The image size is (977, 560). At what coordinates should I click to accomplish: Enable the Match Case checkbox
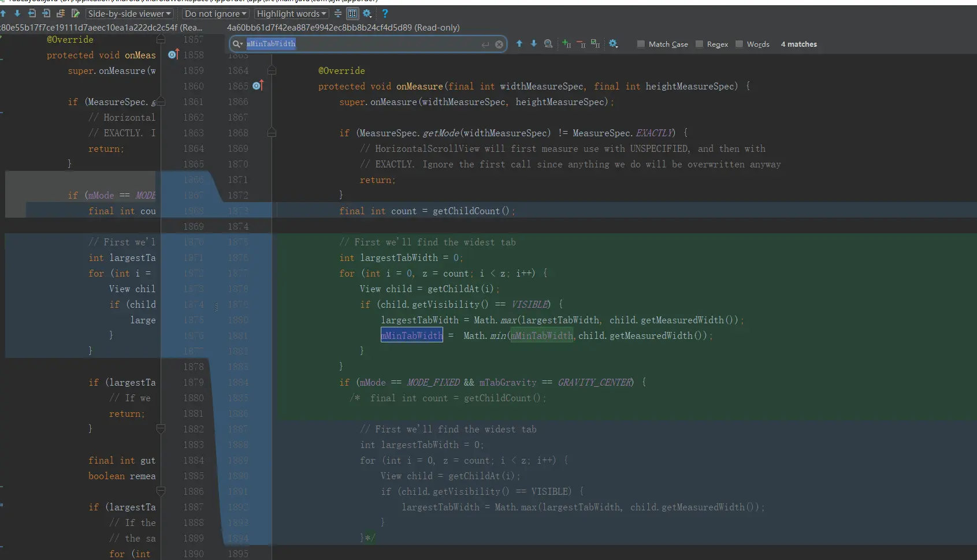click(641, 44)
